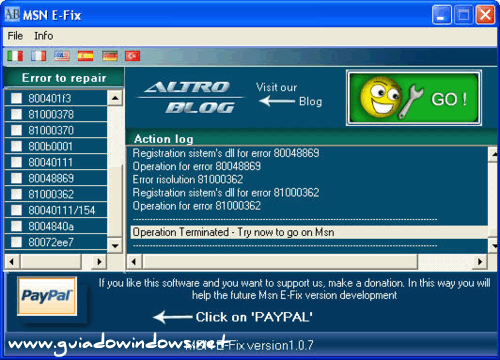The width and height of the screenshot is (500, 360).
Task: Click the "Click on 'PAYPAL'" label
Action: 254,317
